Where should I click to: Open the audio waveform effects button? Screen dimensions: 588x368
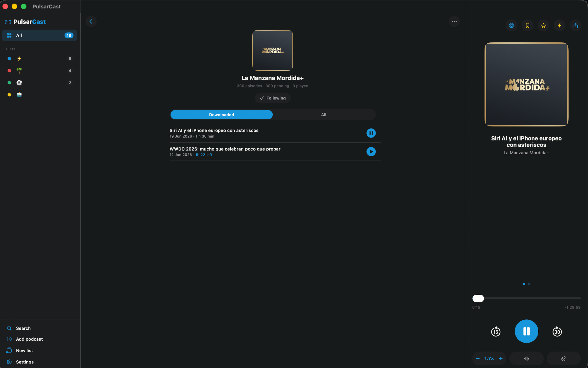coord(527,359)
